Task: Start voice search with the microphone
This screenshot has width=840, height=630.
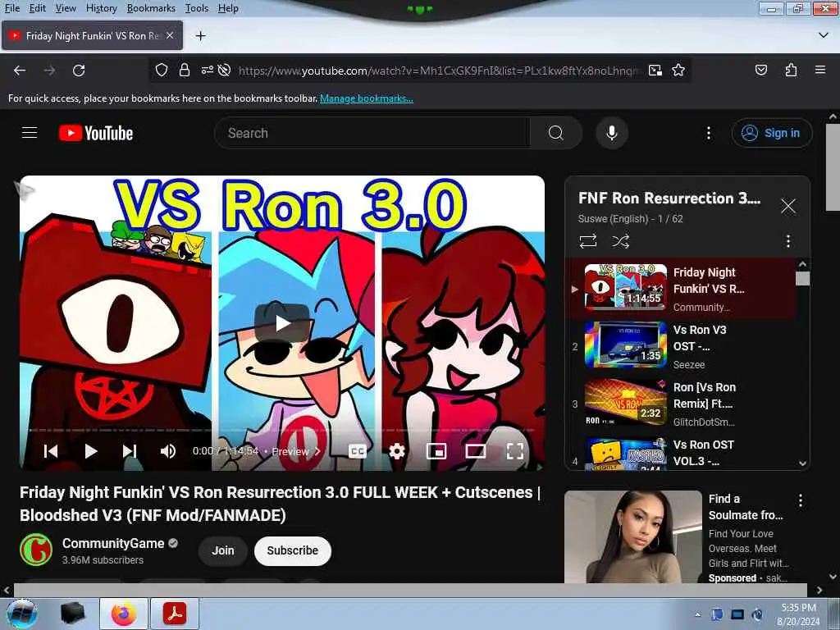Action: click(611, 133)
